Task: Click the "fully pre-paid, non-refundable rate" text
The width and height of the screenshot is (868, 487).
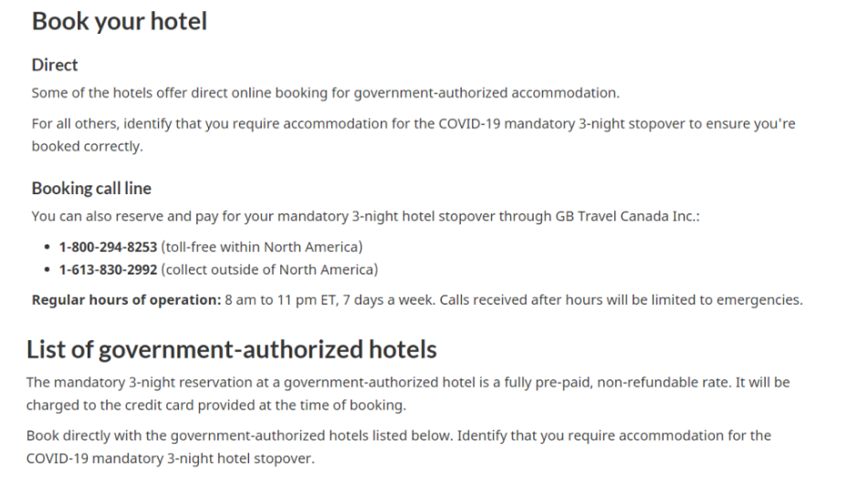Action: [x=609, y=382]
